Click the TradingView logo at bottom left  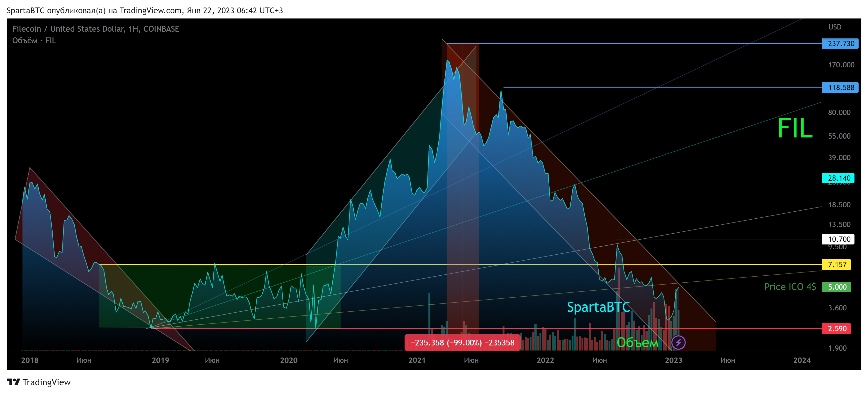pyautogui.click(x=39, y=382)
